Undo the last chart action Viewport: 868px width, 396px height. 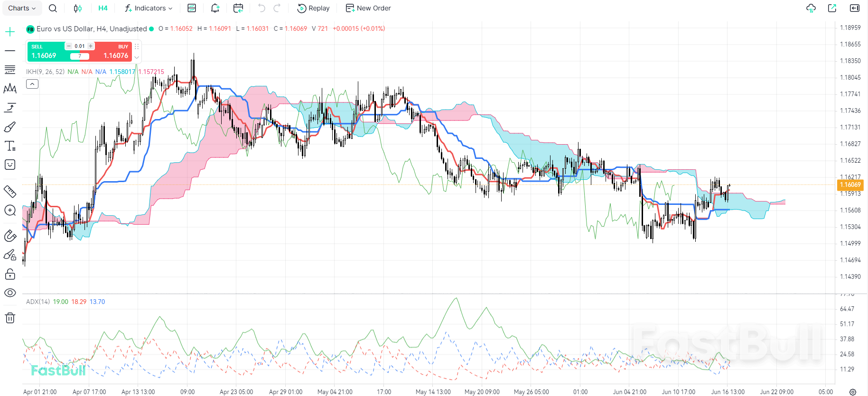click(261, 8)
